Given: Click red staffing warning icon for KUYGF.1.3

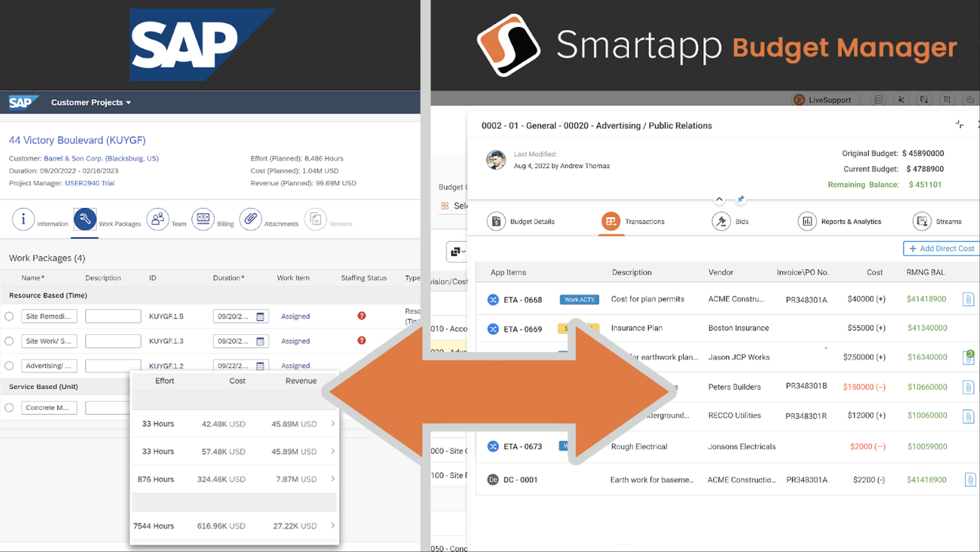Looking at the screenshot, I should (x=361, y=340).
